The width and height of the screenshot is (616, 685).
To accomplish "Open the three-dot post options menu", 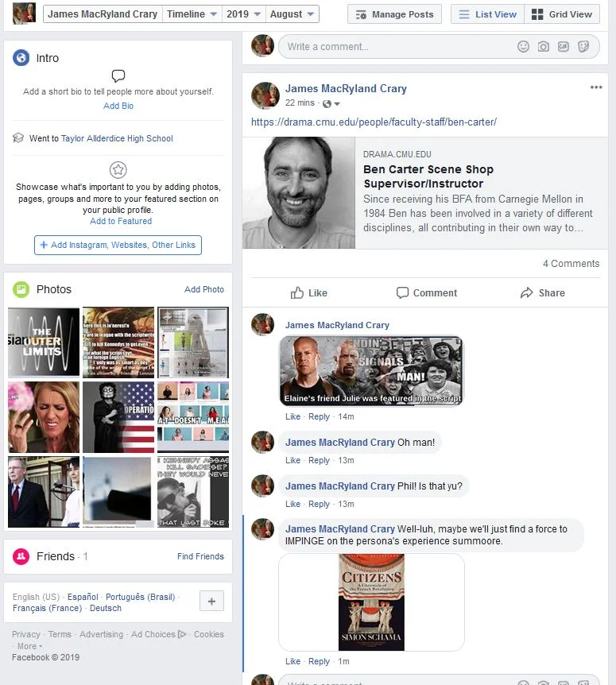I will pyautogui.click(x=596, y=87).
